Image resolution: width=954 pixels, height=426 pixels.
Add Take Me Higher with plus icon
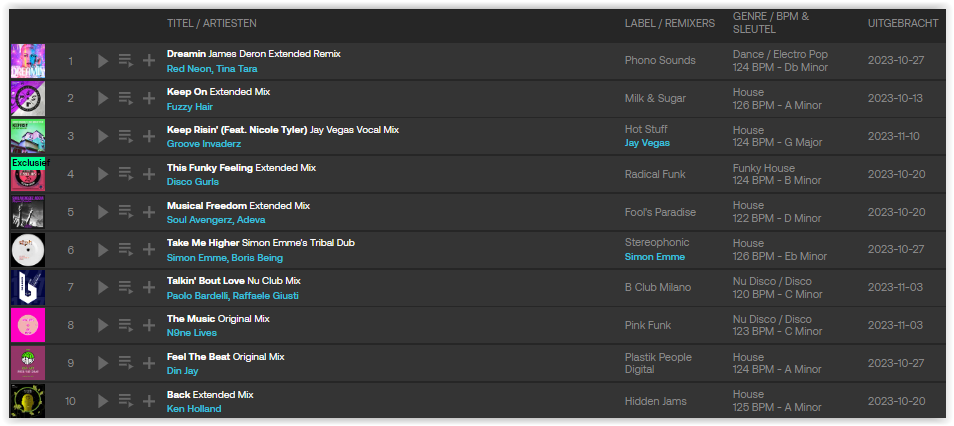click(148, 250)
